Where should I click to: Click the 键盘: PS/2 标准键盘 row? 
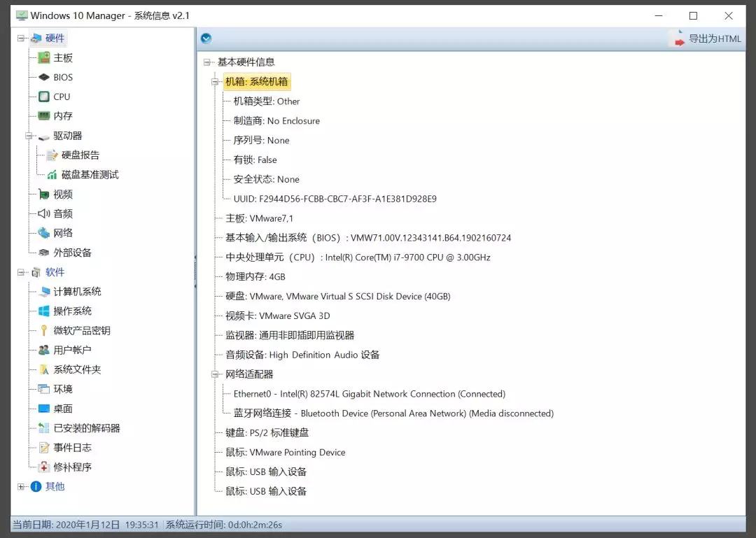[x=267, y=433]
